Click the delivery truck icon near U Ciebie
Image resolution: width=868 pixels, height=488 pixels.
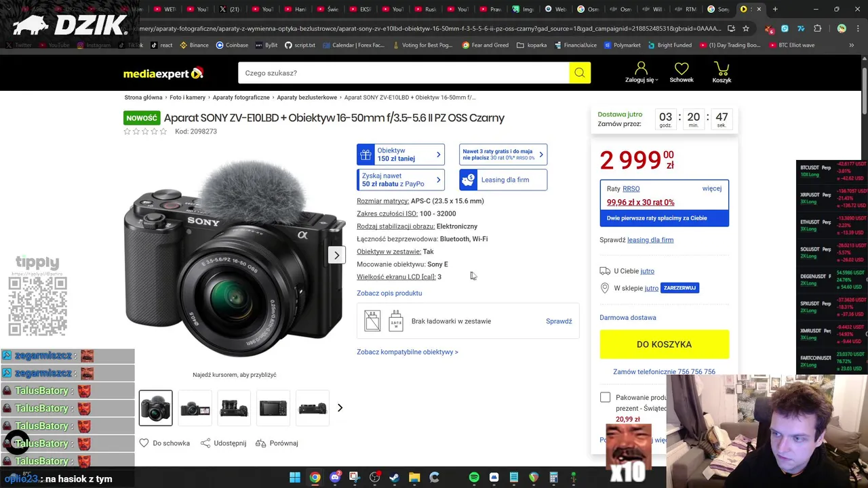605,271
